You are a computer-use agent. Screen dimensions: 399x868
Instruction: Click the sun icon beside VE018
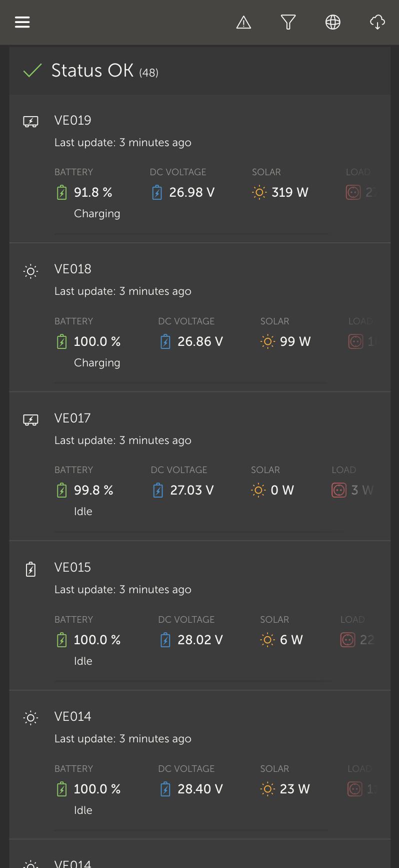30,271
